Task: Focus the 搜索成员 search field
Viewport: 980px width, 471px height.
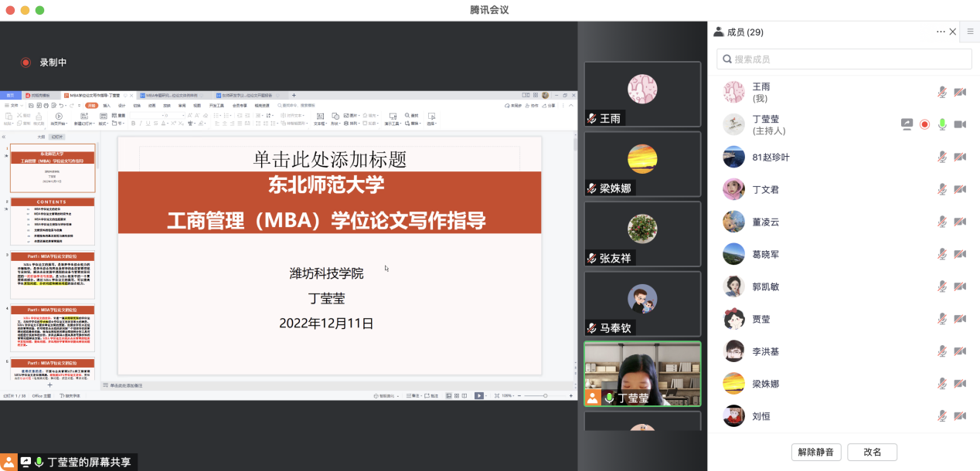Action: pyautogui.click(x=844, y=59)
